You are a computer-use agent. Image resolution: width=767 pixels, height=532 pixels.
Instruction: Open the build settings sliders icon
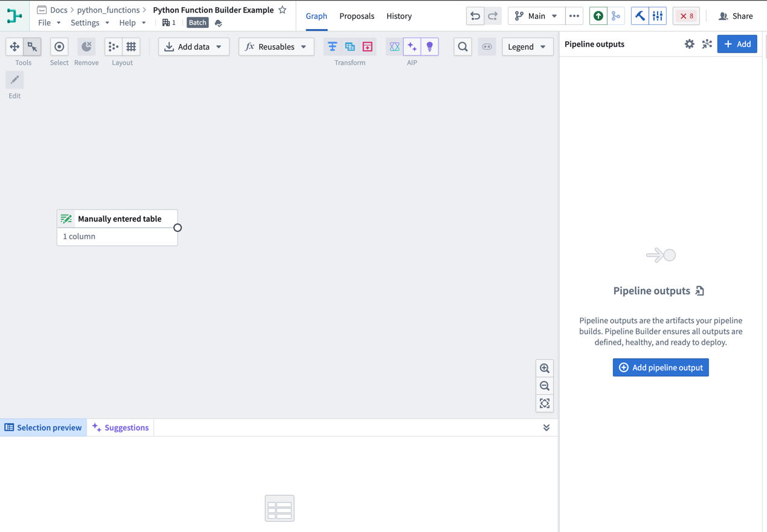[658, 16]
